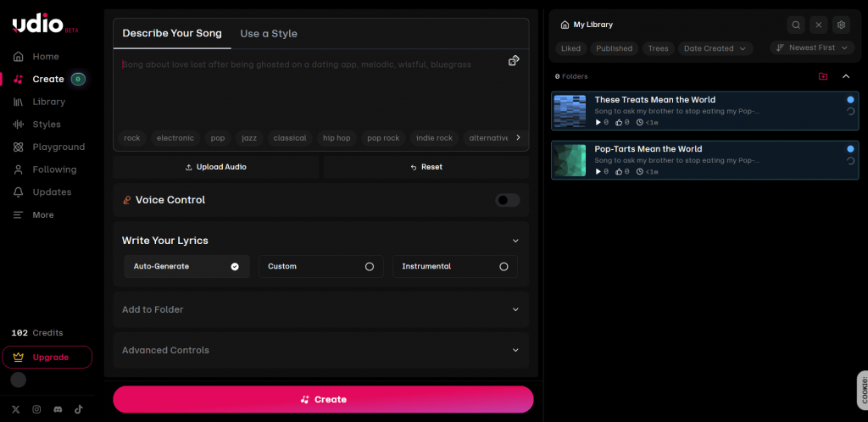The image size is (868, 422).
Task: Switch to the Use a Style tab
Action: click(x=269, y=34)
